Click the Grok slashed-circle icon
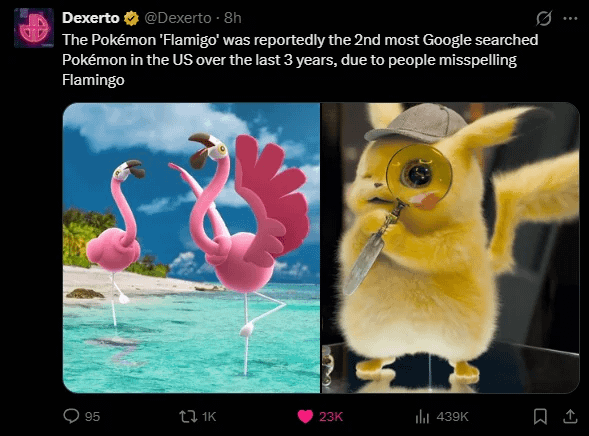The width and height of the screenshot is (589, 436). [544, 18]
